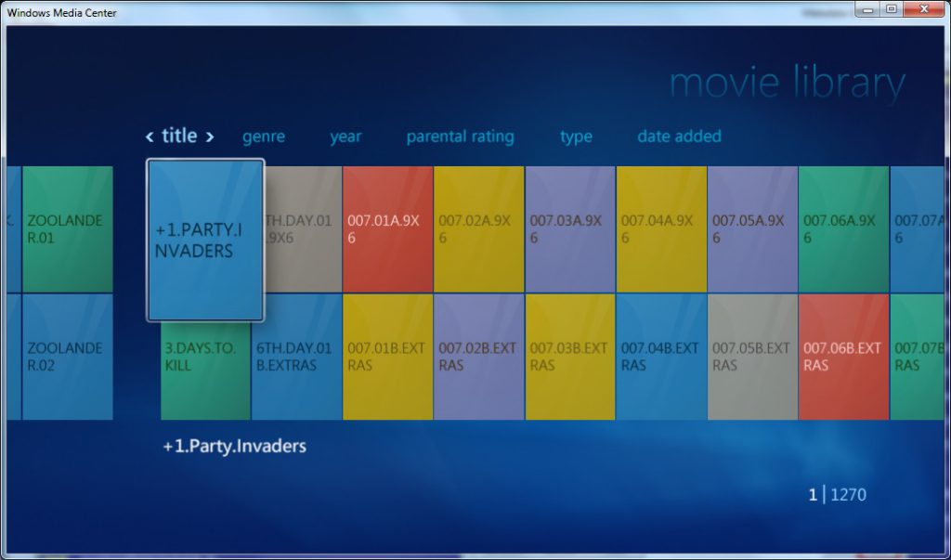The image size is (951, 560).
Task: Open the 007.04A.9X6 movie tile
Action: [661, 229]
